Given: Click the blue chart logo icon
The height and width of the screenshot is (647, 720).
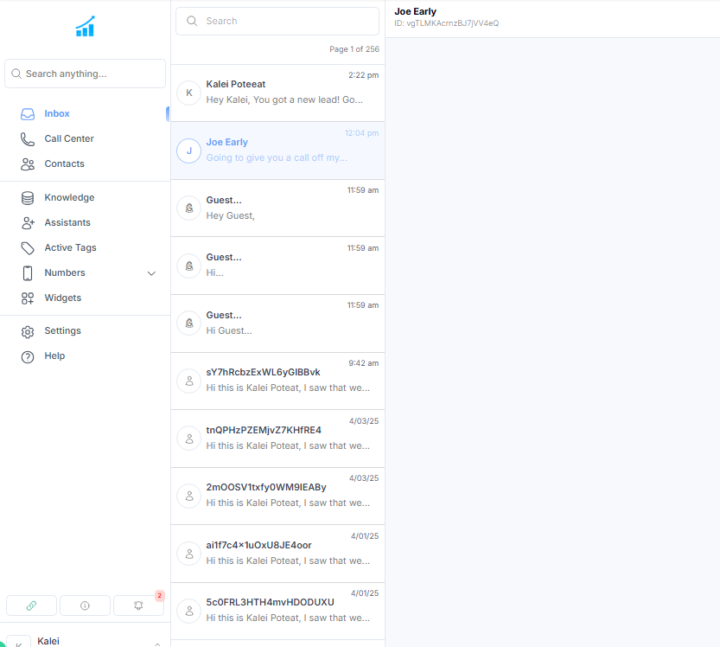Looking at the screenshot, I should point(85,26).
